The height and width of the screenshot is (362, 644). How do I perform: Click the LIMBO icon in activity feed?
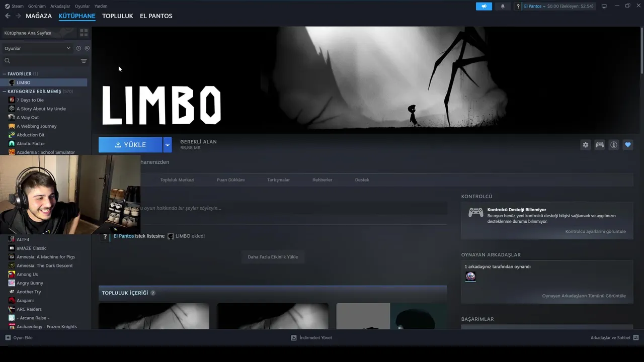(x=171, y=236)
